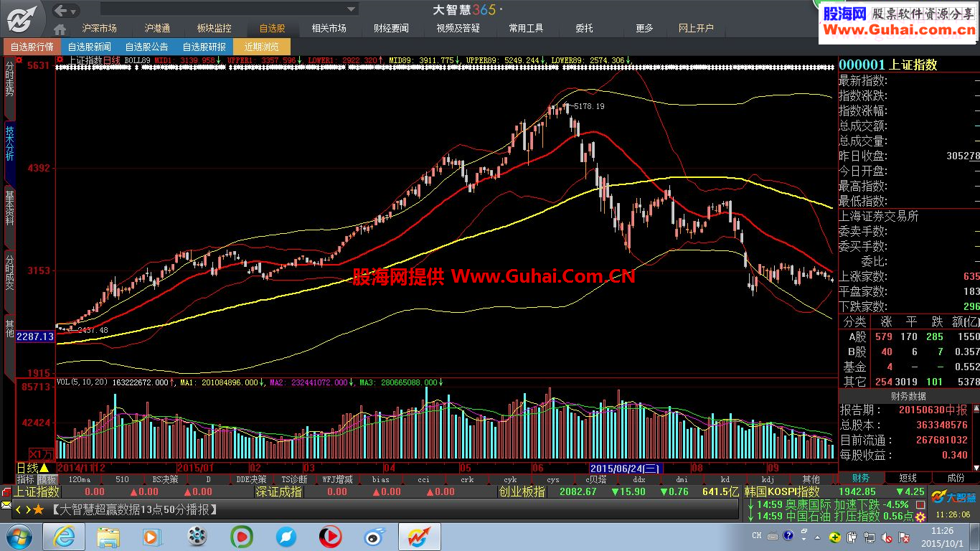Select the kdj indicator
This screenshot has height=551, width=980.
[x=768, y=479]
